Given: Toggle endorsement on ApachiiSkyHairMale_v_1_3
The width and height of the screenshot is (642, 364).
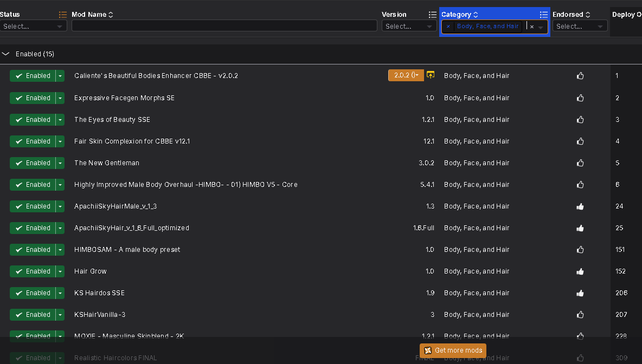Looking at the screenshot, I should [580, 206].
